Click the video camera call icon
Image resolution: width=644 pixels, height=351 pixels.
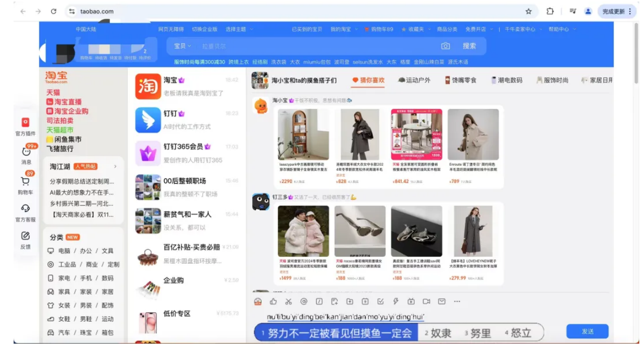426,301
